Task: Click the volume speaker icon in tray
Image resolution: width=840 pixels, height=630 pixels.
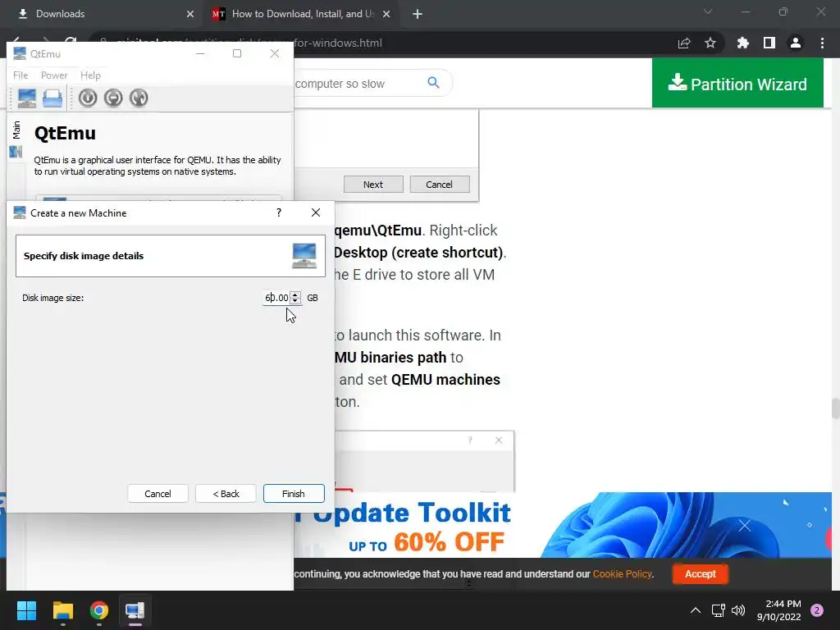Action: [738, 610]
